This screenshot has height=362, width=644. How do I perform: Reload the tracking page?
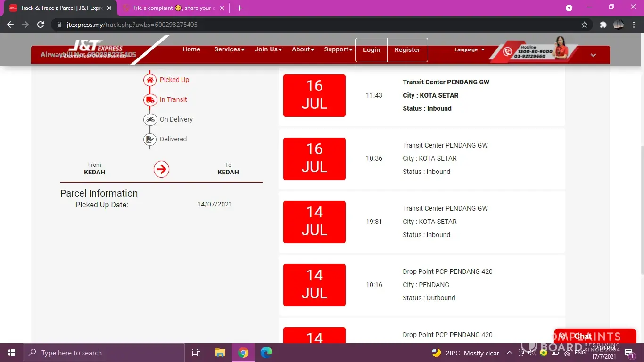(x=41, y=25)
